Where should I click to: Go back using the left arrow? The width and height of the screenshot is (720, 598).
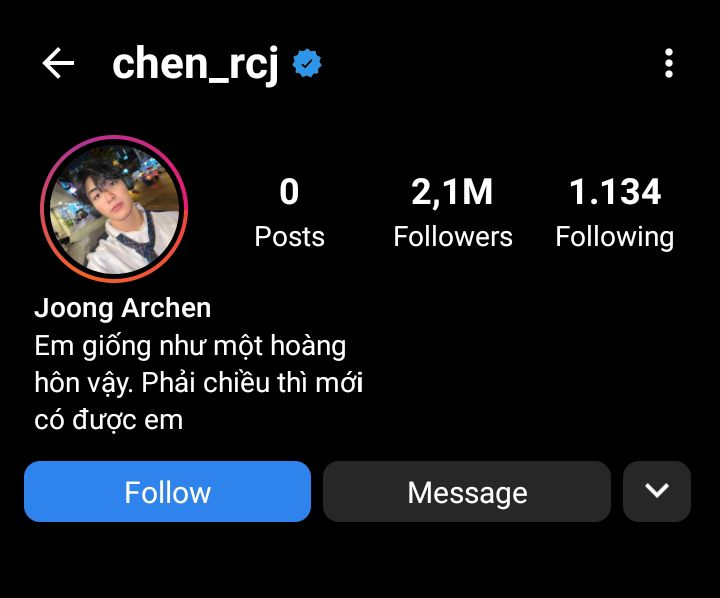tap(58, 63)
